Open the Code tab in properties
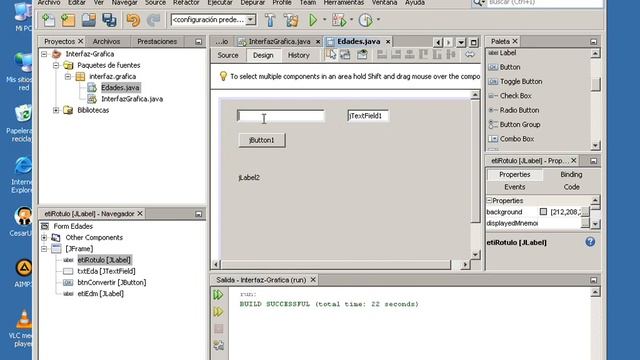Screen dimensions: 640x360 click(571, 187)
